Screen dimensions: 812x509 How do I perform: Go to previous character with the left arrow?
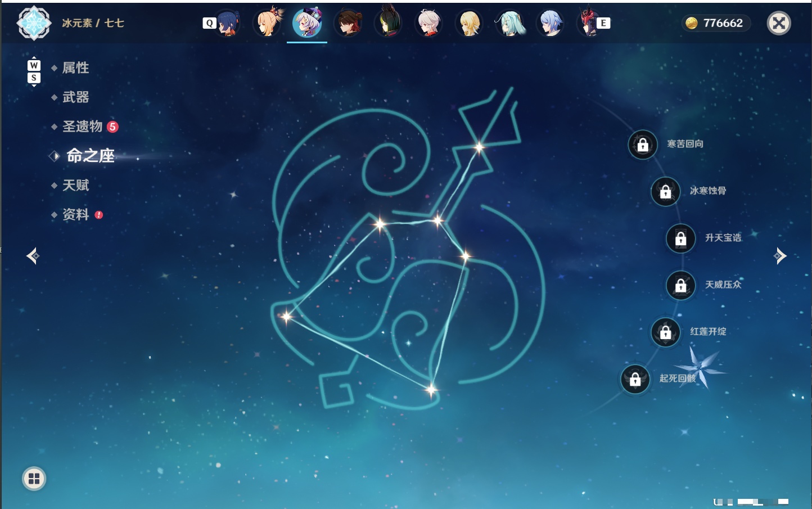(x=33, y=256)
